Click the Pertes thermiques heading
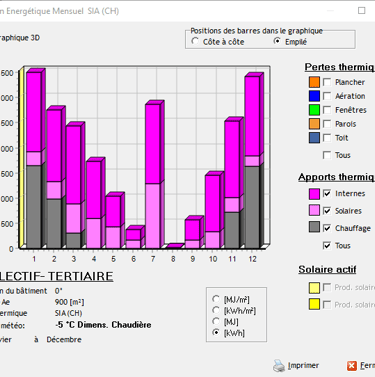This screenshot has width=375, height=377. click(x=340, y=67)
